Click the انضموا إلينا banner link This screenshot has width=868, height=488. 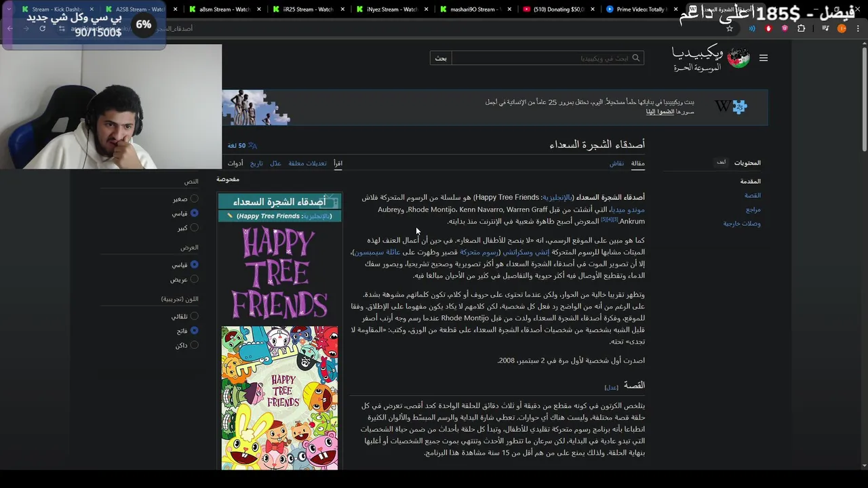[660, 112]
